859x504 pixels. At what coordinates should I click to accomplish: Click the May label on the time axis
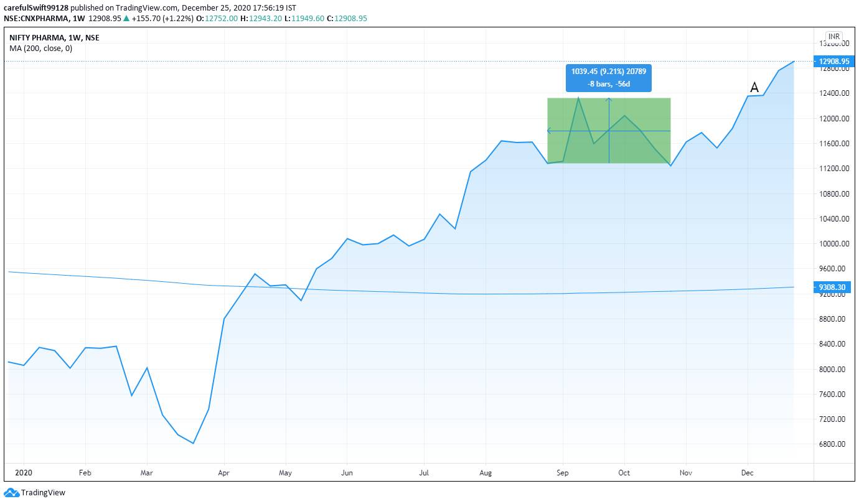286,473
